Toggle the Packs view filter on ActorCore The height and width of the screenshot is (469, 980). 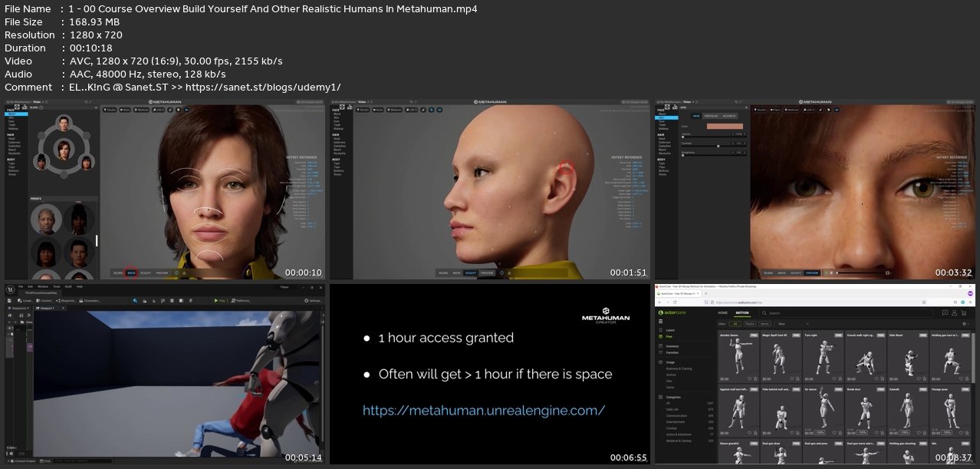tap(750, 324)
